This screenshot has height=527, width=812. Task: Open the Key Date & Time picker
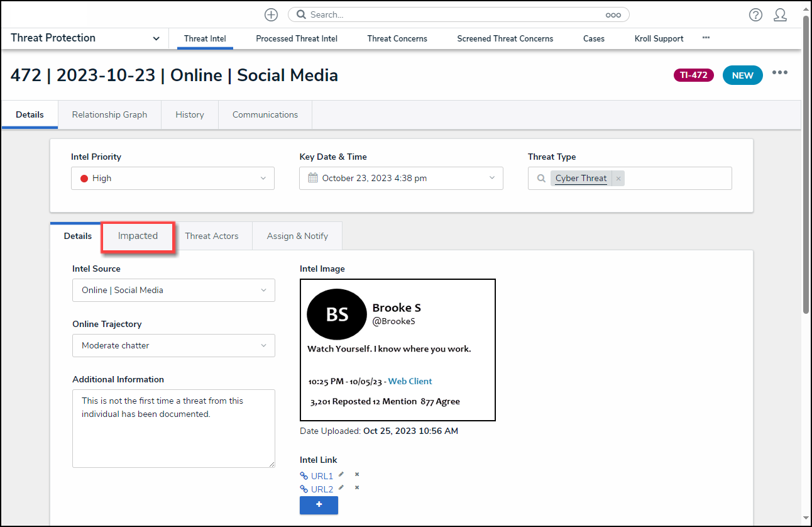401,179
